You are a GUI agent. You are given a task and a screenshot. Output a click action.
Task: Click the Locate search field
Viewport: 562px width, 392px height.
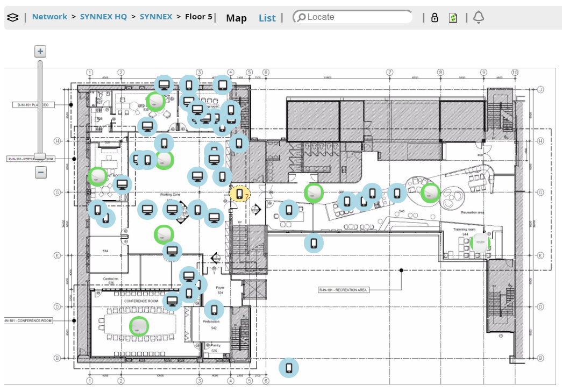pyautogui.click(x=355, y=17)
